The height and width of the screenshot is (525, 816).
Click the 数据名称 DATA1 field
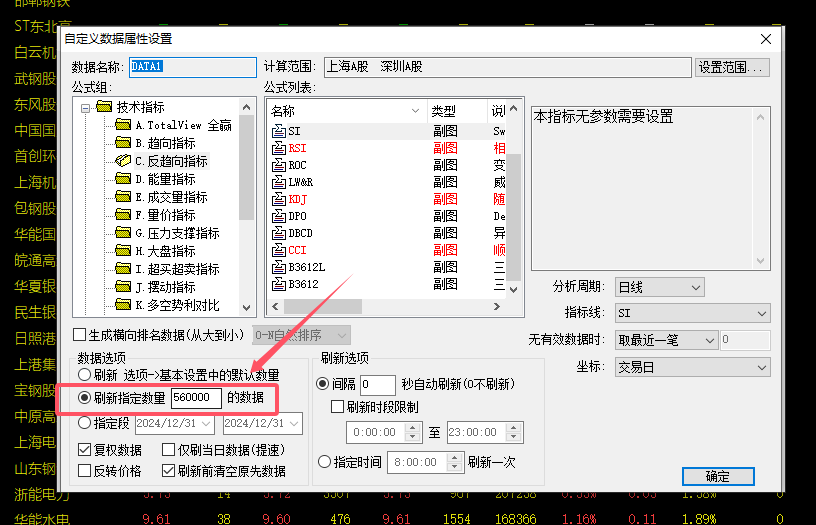[193, 67]
